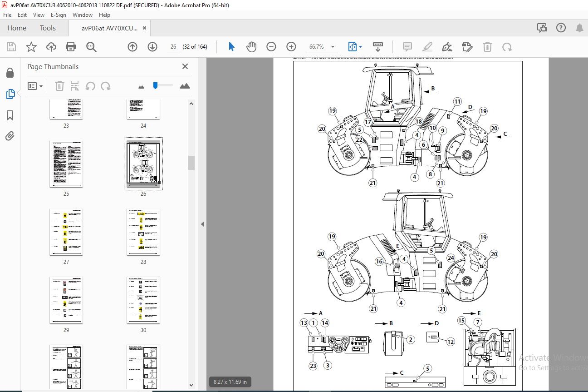This screenshot has width=588, height=392.
Task: Add document to favorites star
Action: 31,47
